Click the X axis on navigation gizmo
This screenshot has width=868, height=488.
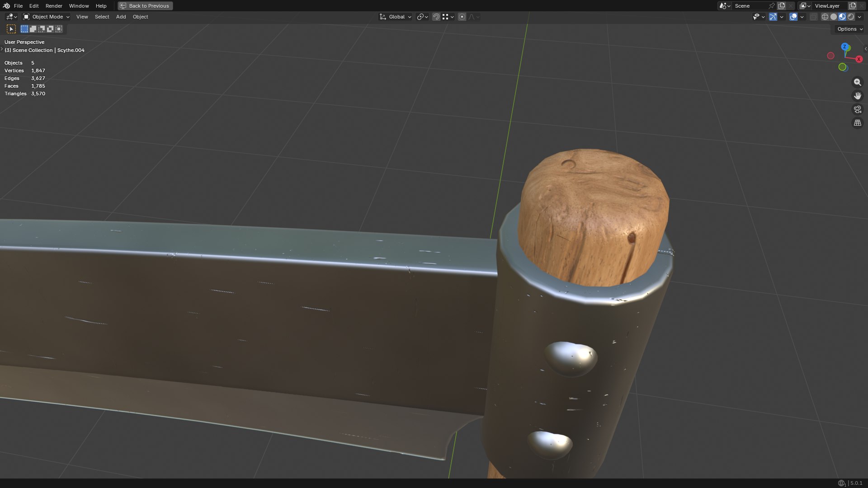pos(859,59)
